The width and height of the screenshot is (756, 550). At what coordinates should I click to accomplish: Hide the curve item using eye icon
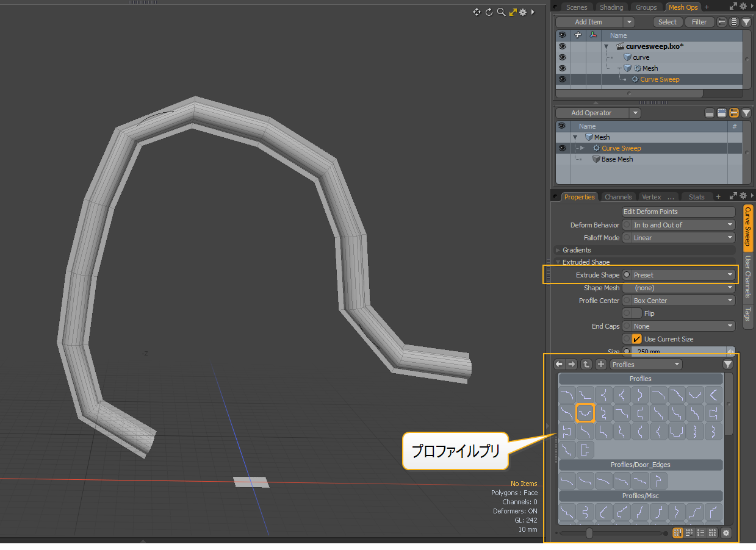click(x=562, y=57)
